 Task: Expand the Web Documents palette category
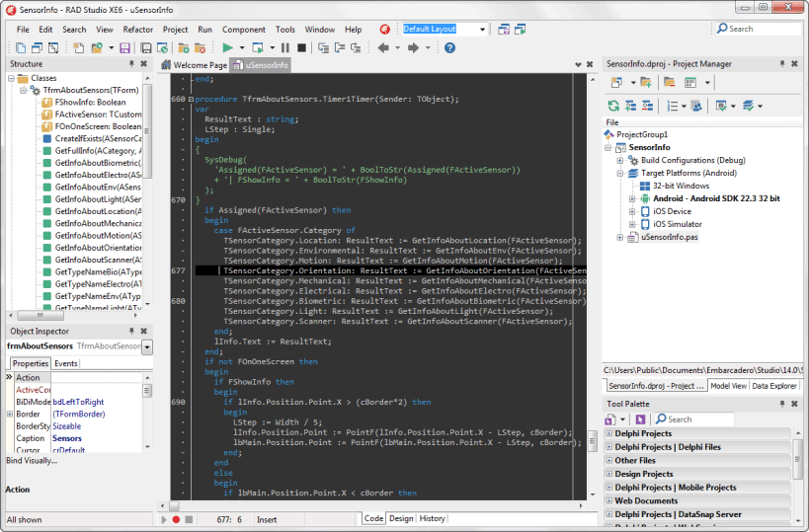609,500
